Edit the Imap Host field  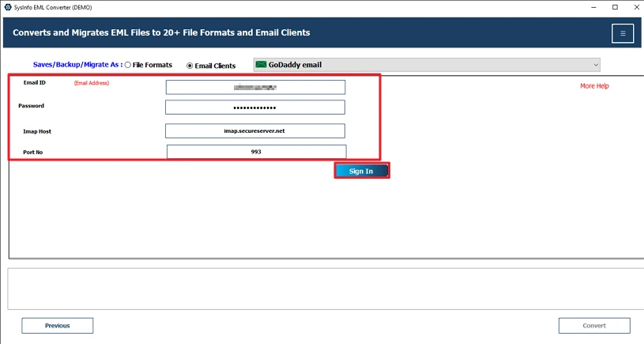point(255,131)
